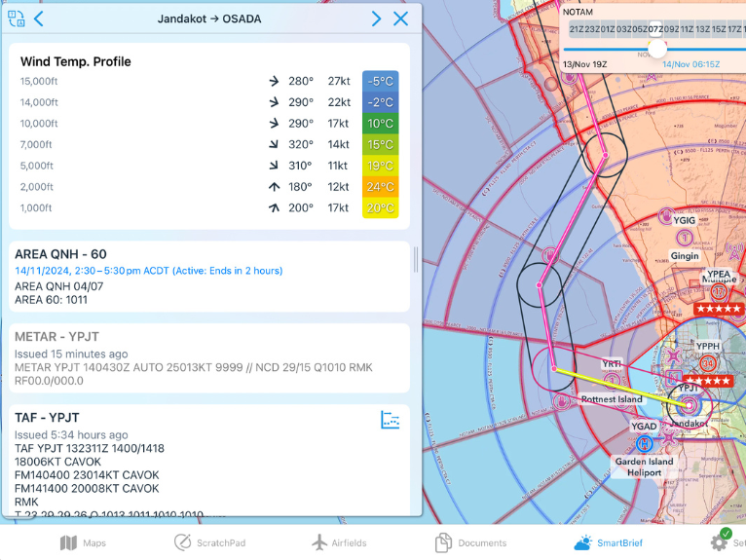This screenshot has width=746, height=560.
Task: Tap the hand-icon marker near YGIG
Action: (x=665, y=216)
